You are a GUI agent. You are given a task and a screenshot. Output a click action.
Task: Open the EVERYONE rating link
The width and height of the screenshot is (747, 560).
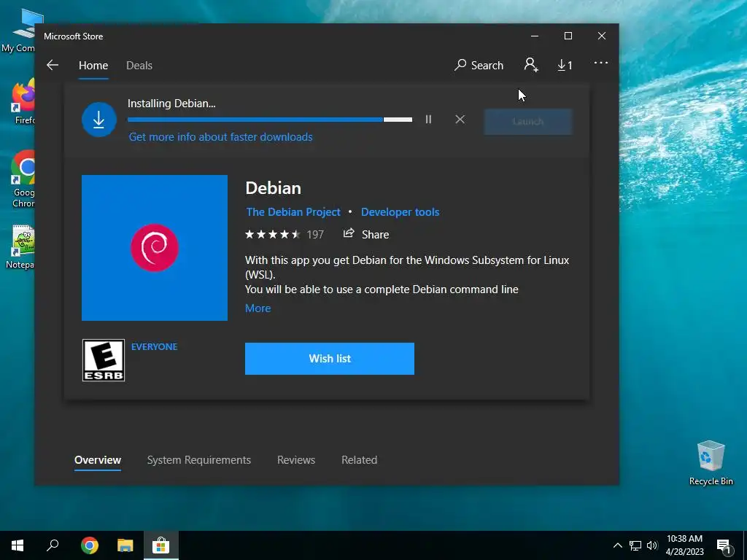point(155,346)
